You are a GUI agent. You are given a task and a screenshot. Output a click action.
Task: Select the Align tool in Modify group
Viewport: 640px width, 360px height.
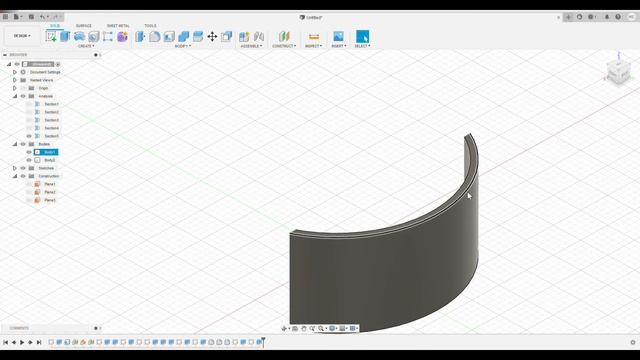point(227,36)
